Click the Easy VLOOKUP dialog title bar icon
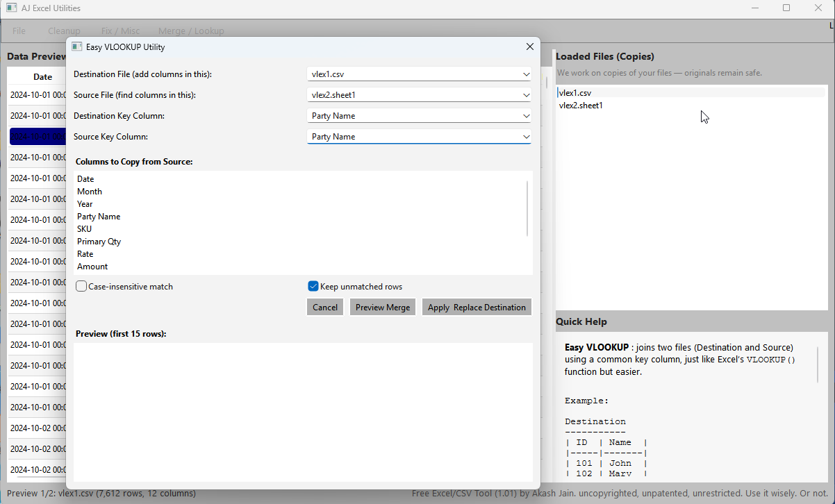The image size is (835, 504). pos(76,46)
